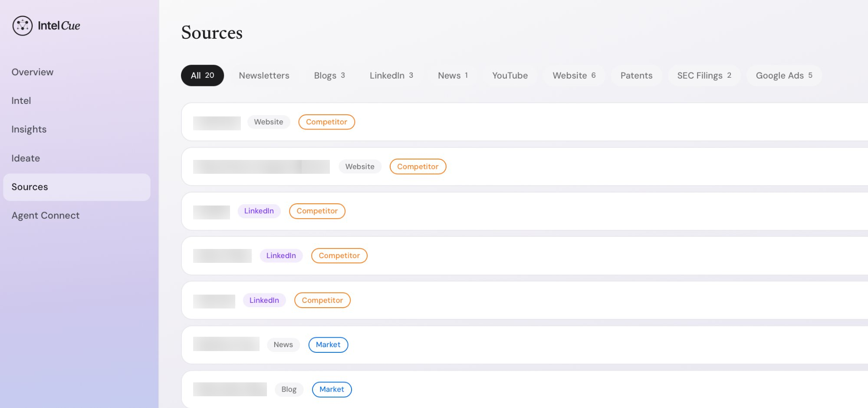
Task: Click Competitor tag on first Website source
Action: click(326, 122)
